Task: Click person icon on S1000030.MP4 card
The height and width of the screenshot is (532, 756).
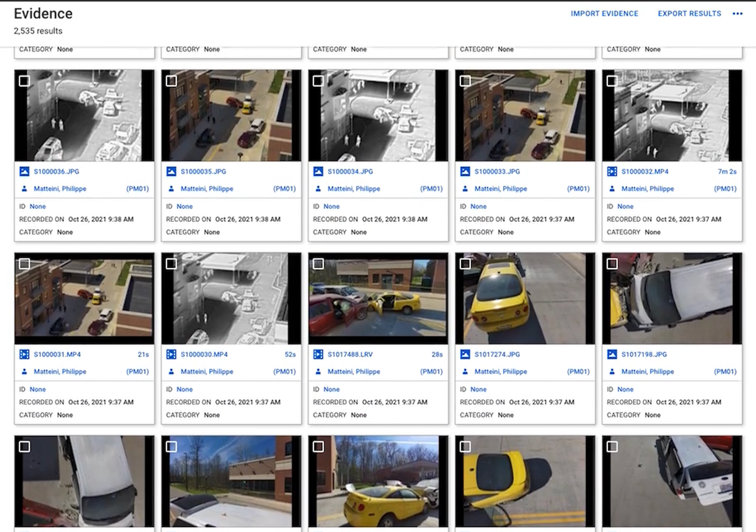Action: coord(171,372)
